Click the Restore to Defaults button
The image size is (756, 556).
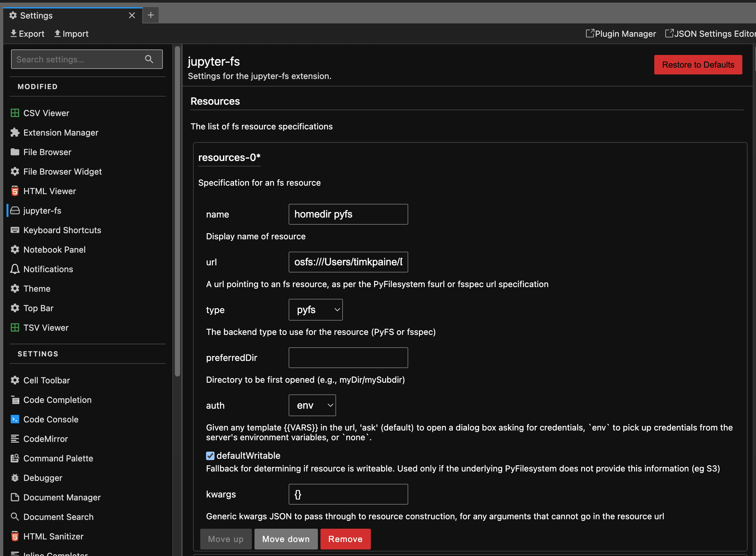(698, 65)
